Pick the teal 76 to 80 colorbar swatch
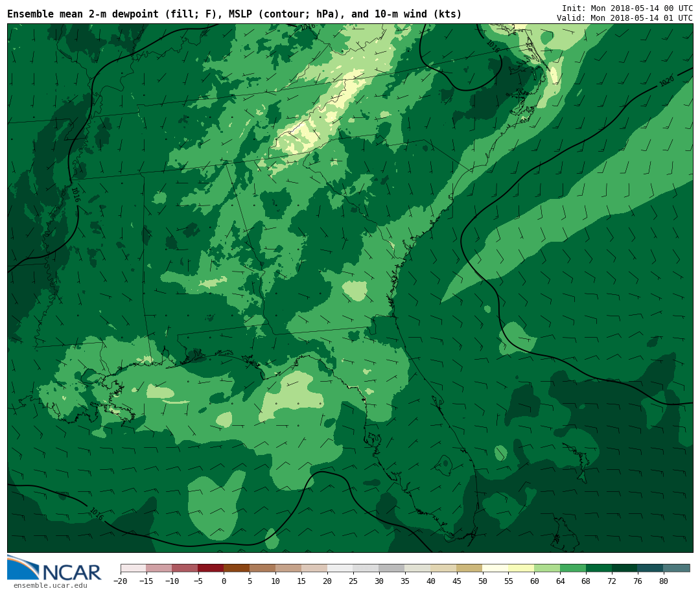 (650, 568)
